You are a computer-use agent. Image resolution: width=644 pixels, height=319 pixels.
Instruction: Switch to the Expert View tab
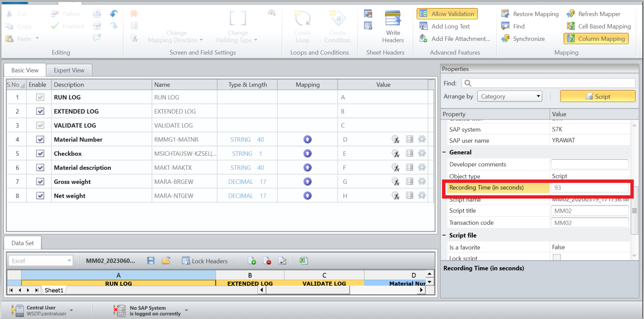pyautogui.click(x=69, y=70)
